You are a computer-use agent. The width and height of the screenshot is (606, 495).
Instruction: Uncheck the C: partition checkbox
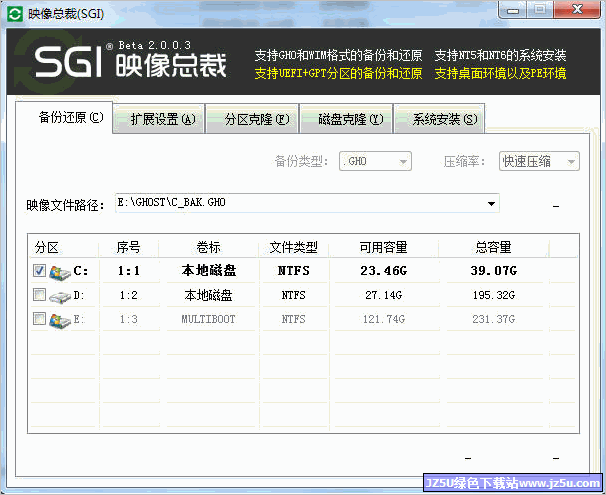pyautogui.click(x=39, y=270)
